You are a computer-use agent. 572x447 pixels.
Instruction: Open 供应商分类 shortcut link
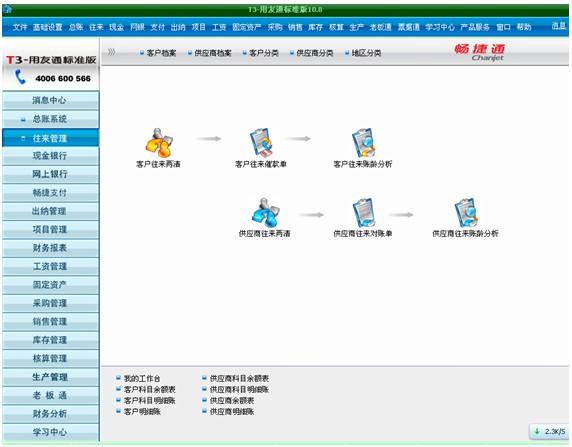[x=312, y=53]
